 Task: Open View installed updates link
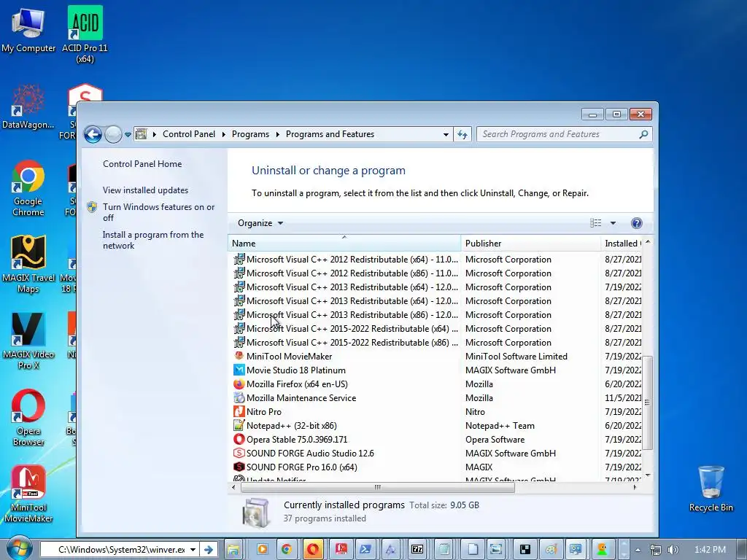145,190
